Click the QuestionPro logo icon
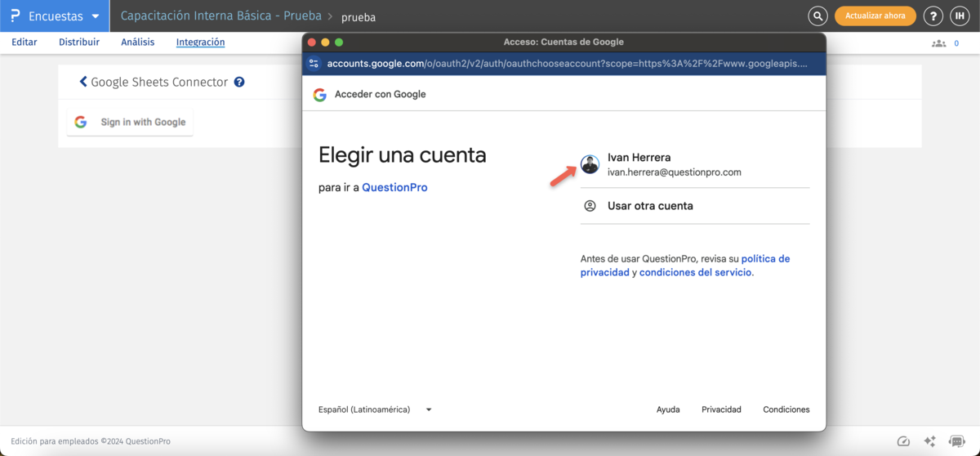 (x=15, y=16)
